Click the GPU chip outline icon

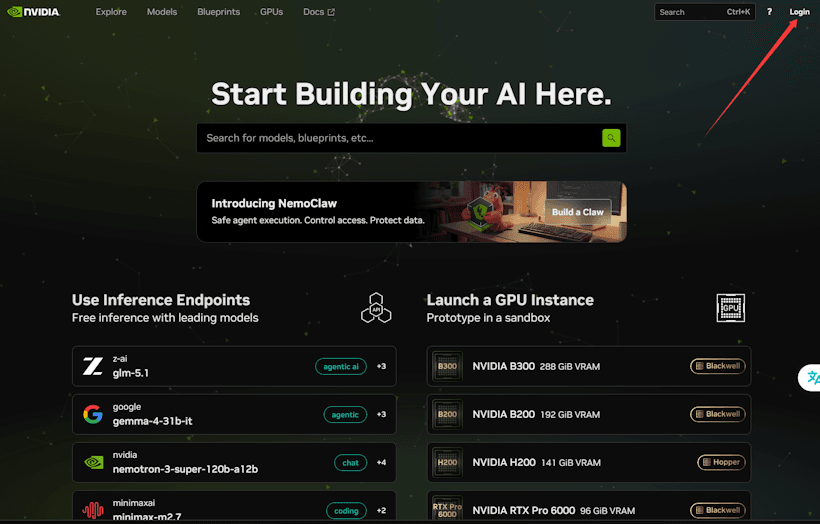[x=731, y=308]
